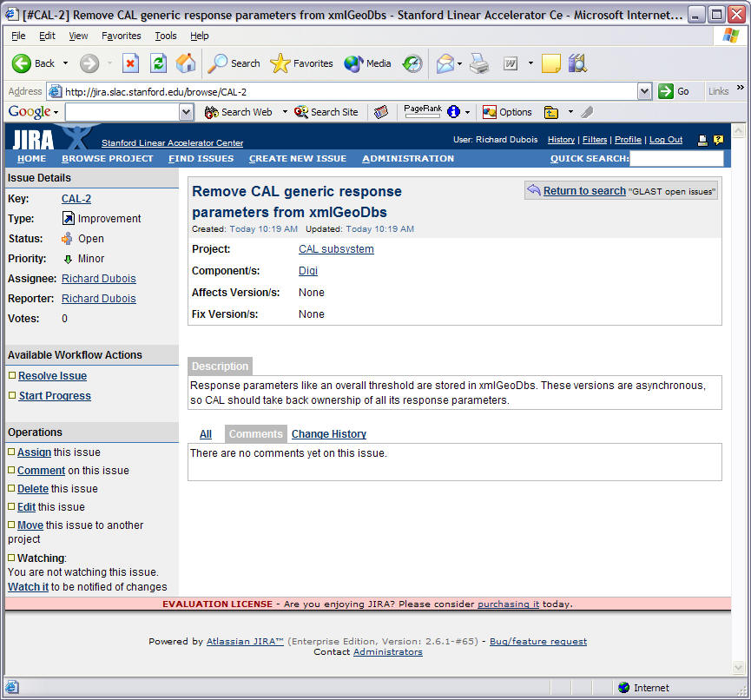Open the Back button history dropdown arrow
The height and width of the screenshot is (700, 751).
pyautogui.click(x=66, y=63)
